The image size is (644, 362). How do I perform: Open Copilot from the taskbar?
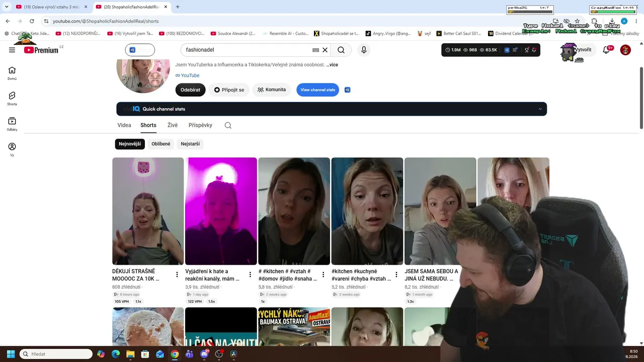[x=101, y=354]
